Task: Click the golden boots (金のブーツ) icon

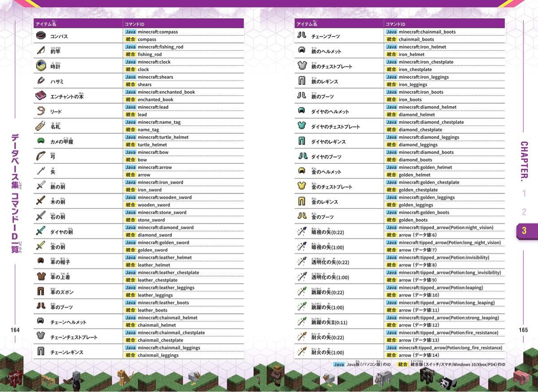Action: pos(301,216)
